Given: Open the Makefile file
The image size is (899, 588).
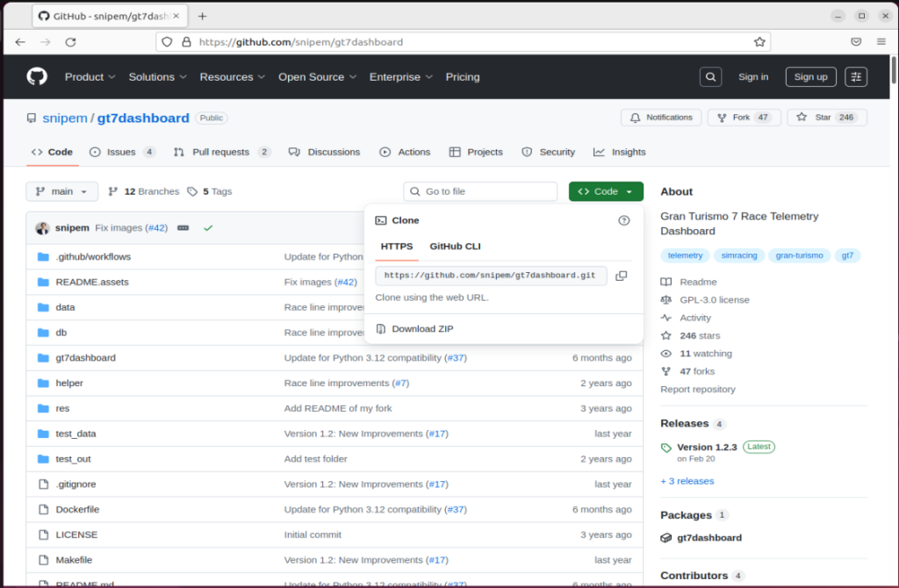Looking at the screenshot, I should 74,560.
